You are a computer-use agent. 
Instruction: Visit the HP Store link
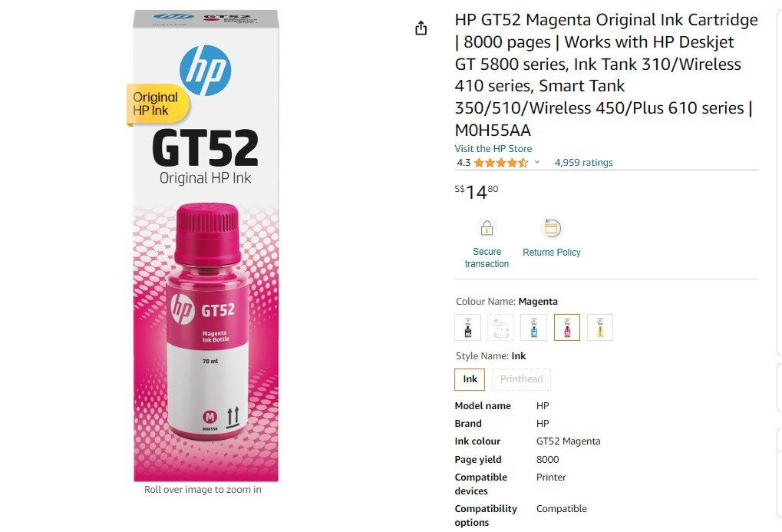(x=493, y=148)
